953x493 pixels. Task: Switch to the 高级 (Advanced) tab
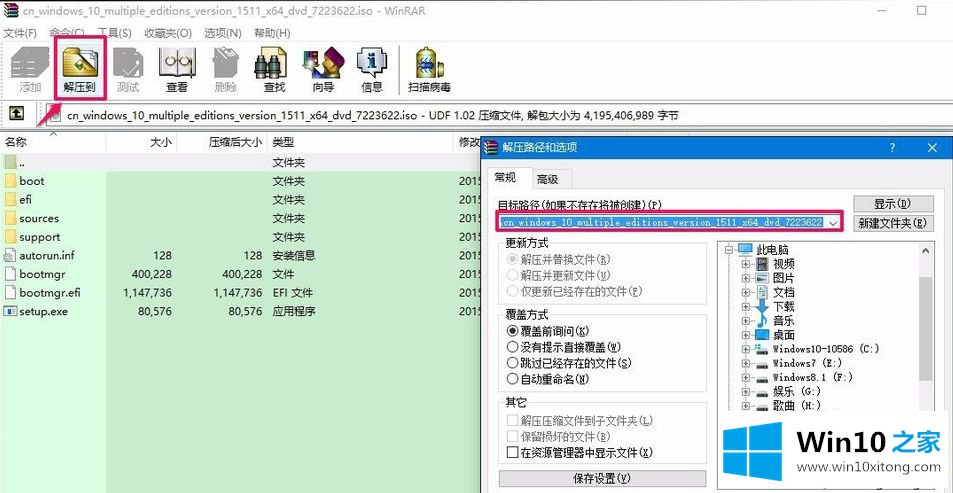coord(547,179)
